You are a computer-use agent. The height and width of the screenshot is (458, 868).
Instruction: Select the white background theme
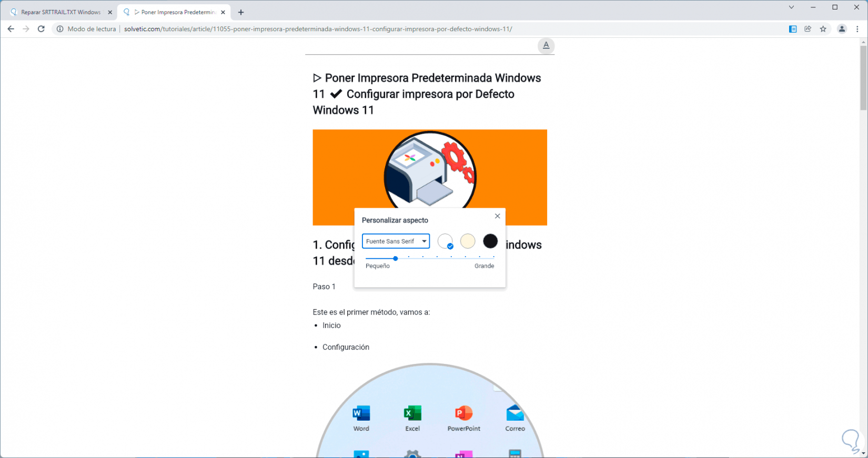(445, 241)
